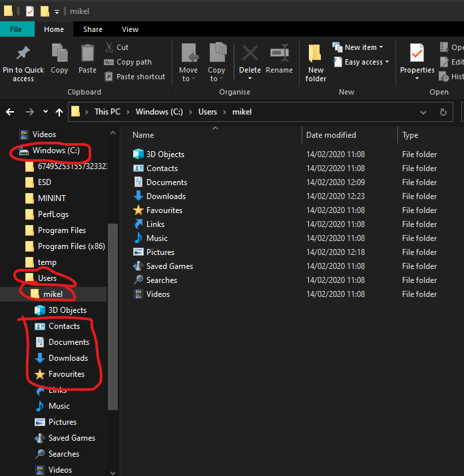Click the New folder icon
Screen dimensions: 464x476
pyautogui.click(x=315, y=53)
